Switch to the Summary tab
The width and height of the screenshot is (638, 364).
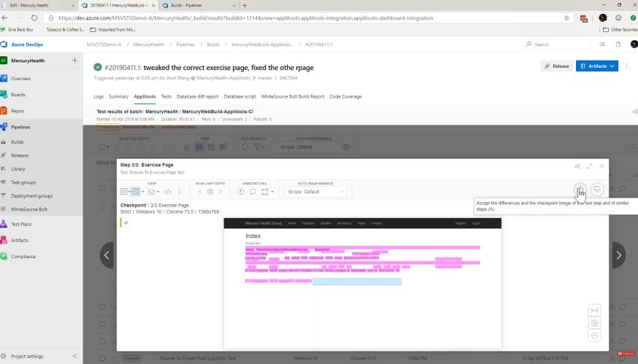coord(118,97)
